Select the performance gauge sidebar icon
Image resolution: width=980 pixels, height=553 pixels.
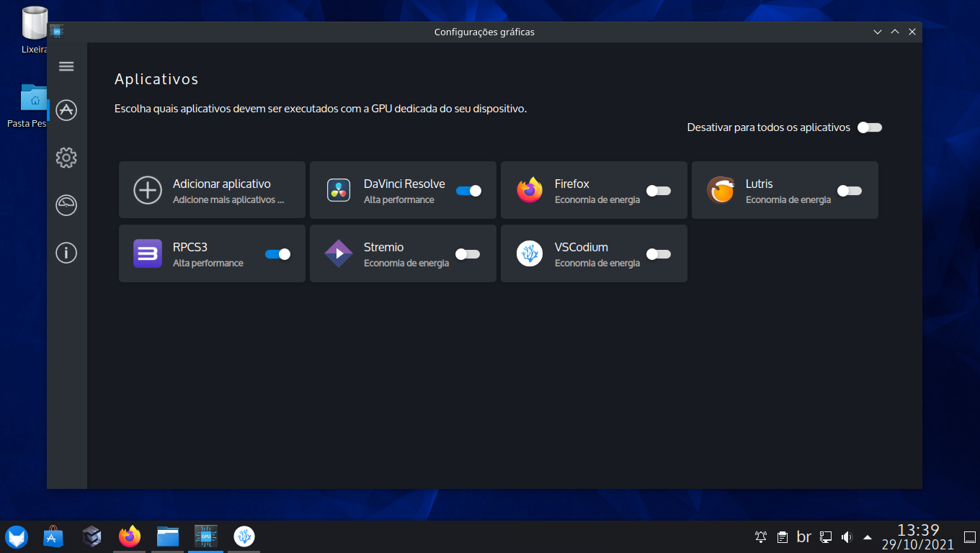tap(66, 205)
